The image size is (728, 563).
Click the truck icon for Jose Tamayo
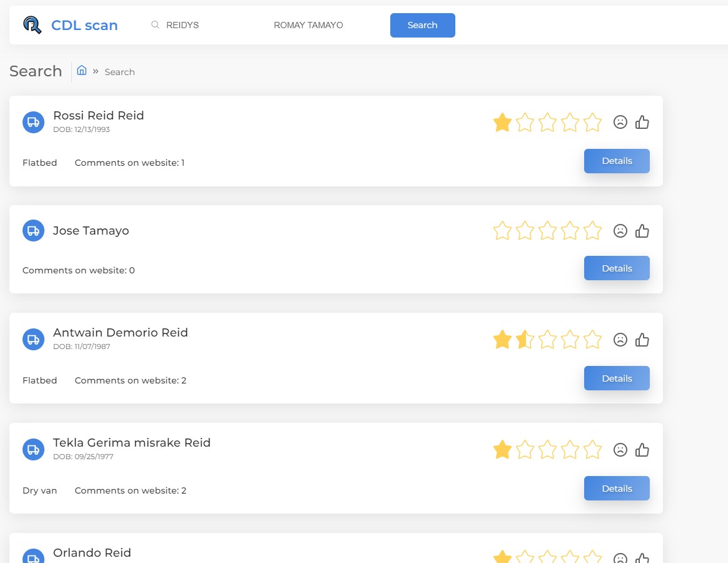[x=33, y=230]
